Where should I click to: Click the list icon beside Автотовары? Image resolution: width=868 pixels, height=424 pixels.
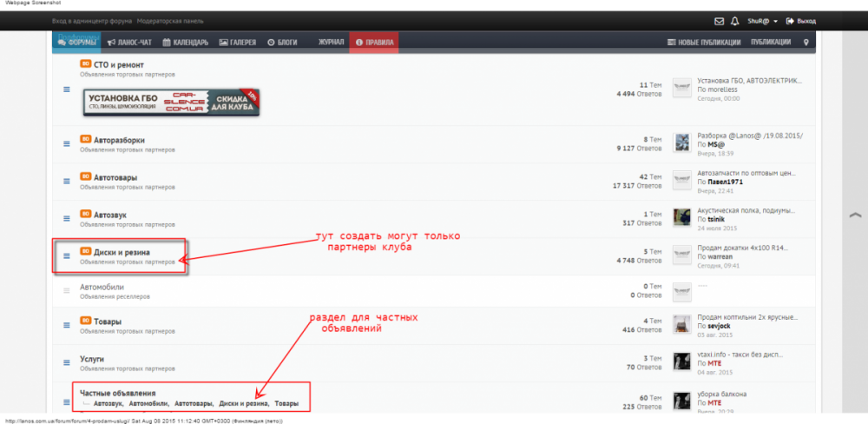pos(66,181)
